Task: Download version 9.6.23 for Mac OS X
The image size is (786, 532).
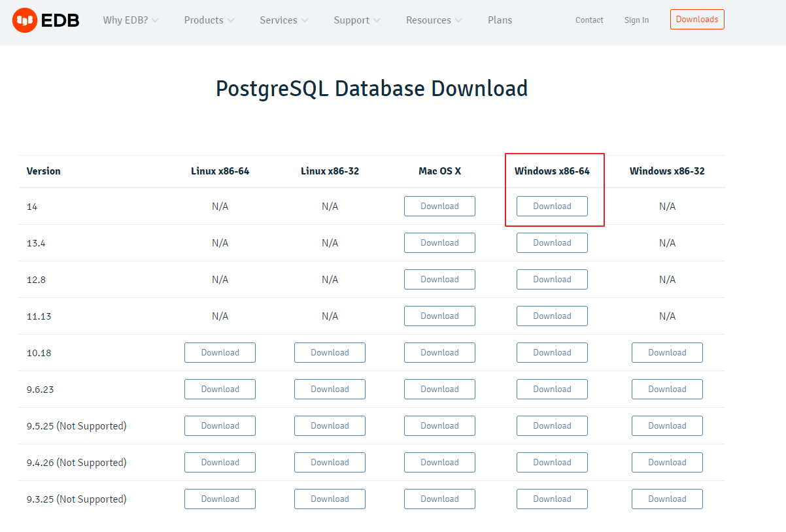Action: coord(439,389)
